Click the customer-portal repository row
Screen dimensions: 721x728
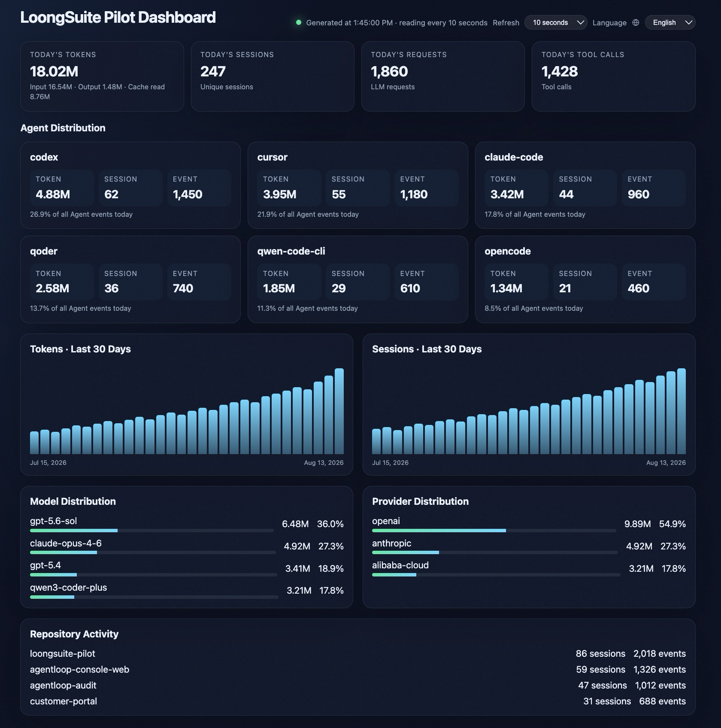[357, 701]
